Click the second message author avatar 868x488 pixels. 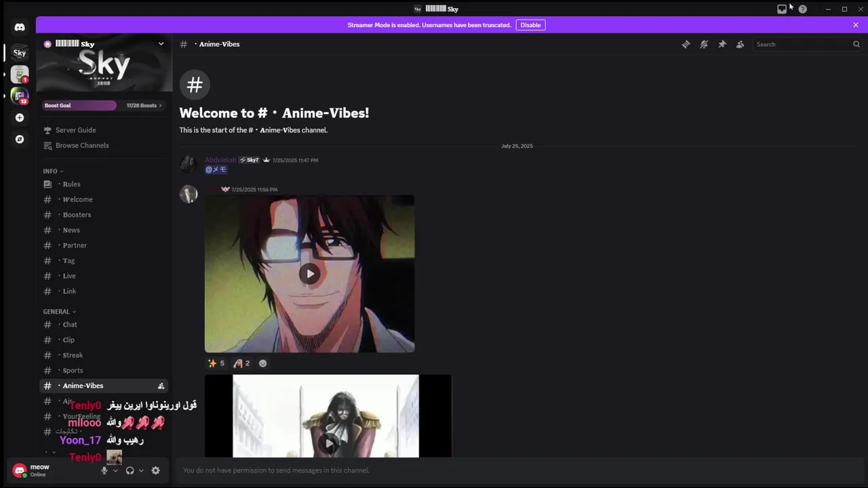[x=189, y=194]
